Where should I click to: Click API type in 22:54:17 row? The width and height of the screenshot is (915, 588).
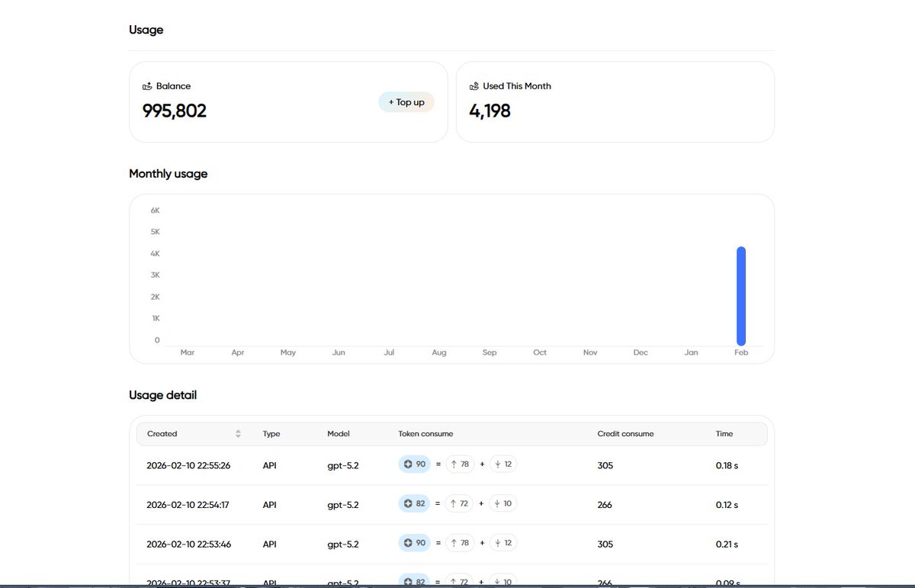269,505
